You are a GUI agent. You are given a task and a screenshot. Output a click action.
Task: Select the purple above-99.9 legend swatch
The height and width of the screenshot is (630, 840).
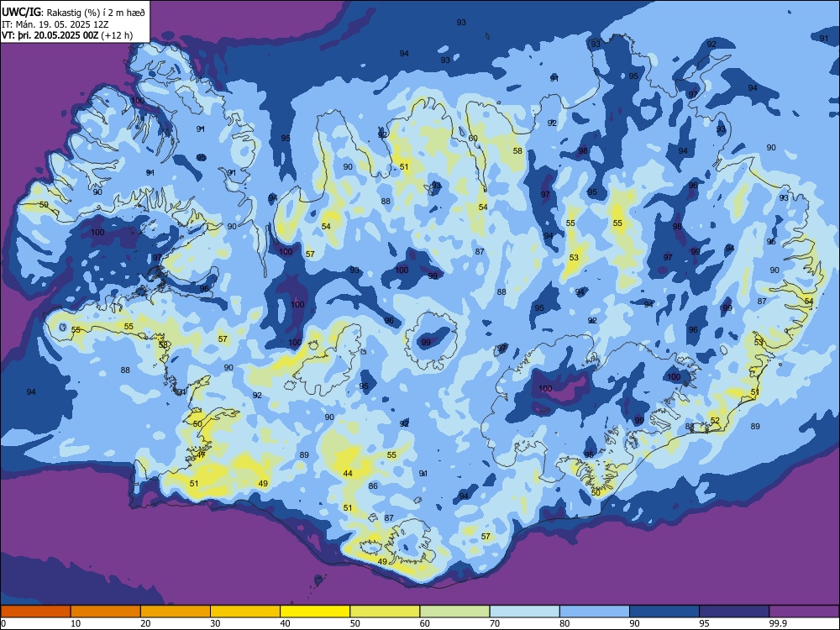tap(804, 612)
